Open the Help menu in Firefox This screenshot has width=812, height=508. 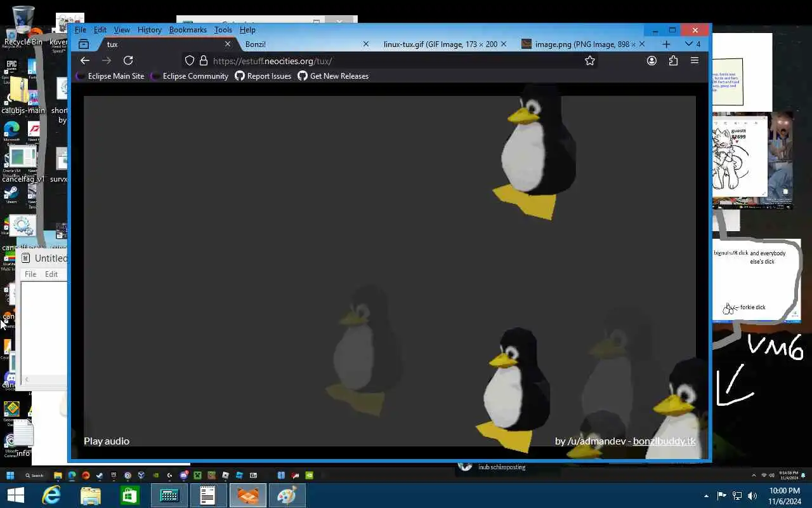point(247,30)
